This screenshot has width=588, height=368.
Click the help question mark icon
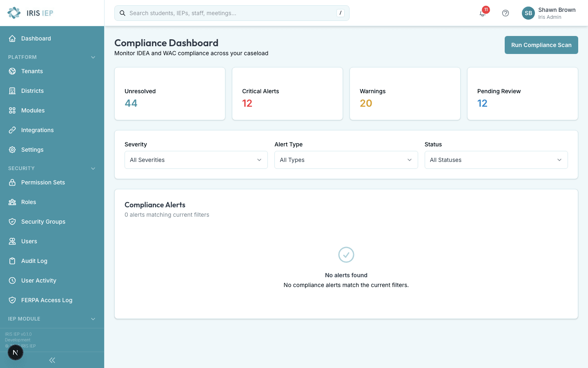click(x=506, y=13)
